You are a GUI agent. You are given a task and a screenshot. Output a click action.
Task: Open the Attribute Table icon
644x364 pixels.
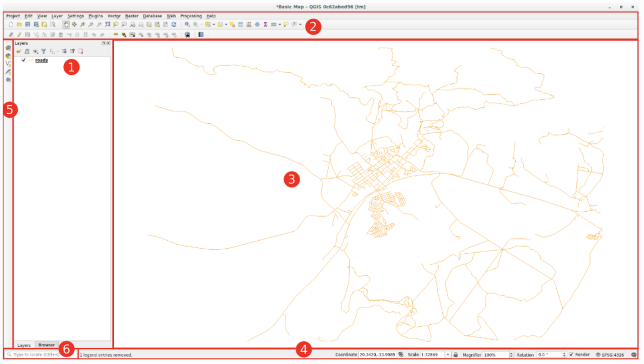coord(241,24)
